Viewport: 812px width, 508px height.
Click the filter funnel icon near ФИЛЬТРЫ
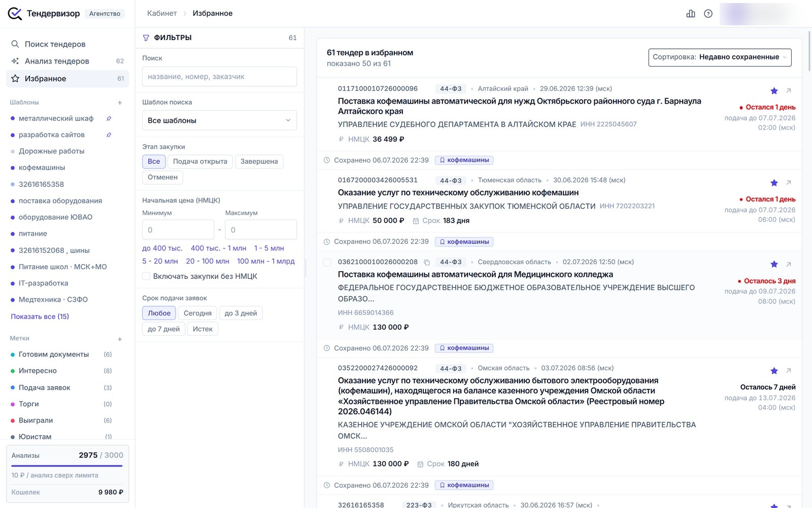point(146,38)
